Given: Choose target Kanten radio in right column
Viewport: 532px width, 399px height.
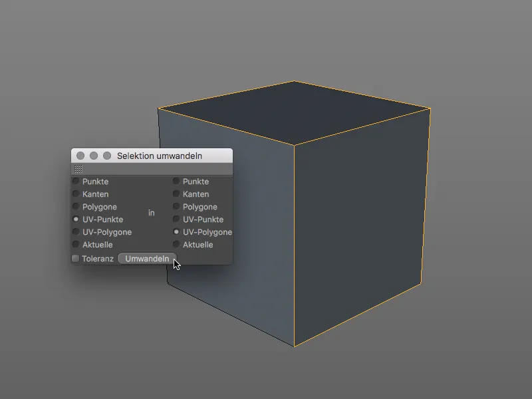Looking at the screenshot, I should 176,194.
